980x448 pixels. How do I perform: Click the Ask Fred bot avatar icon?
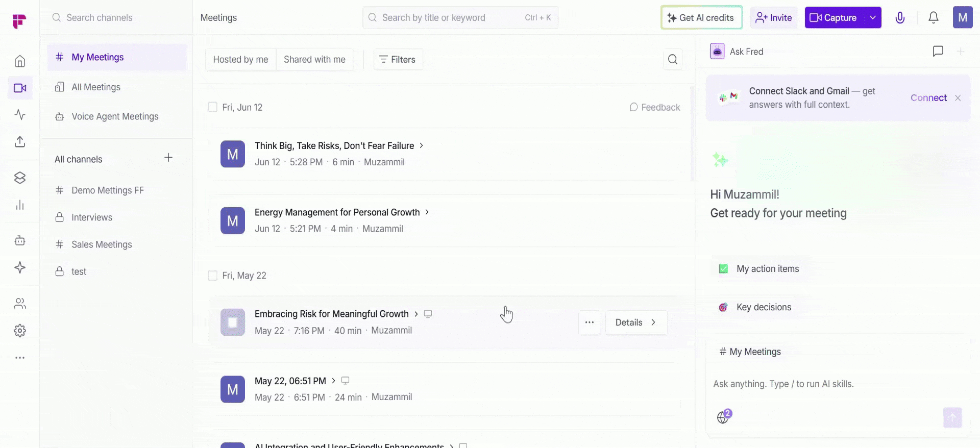point(717,52)
